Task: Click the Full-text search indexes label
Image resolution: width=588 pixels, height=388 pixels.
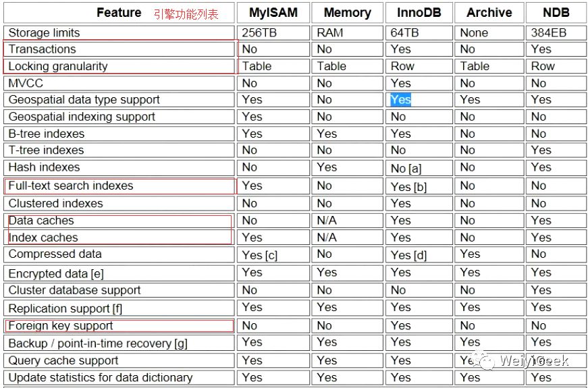Action: click(x=71, y=186)
